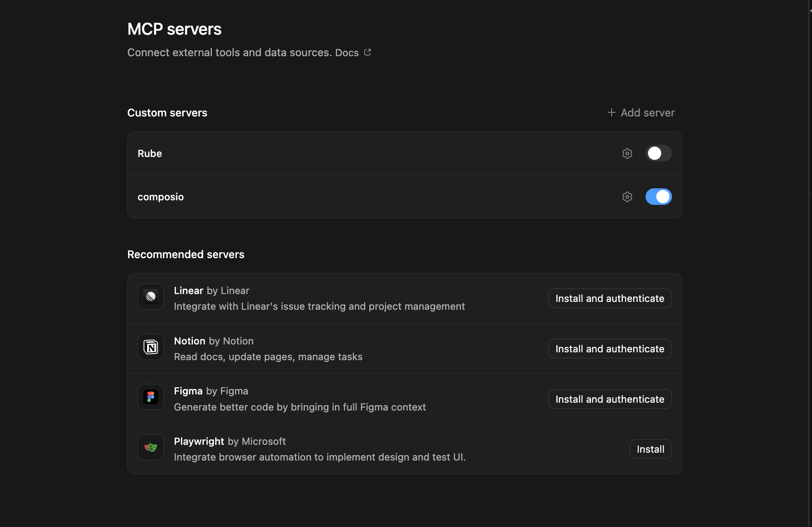Viewport: 812px width, 527px height.
Task: Click the Notion Install and authenticate button
Action: pyautogui.click(x=609, y=349)
